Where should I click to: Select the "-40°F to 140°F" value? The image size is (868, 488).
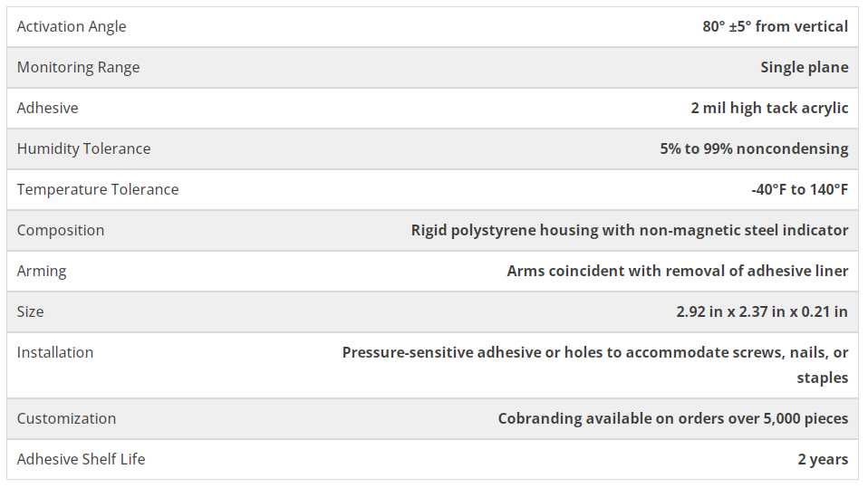(x=799, y=189)
